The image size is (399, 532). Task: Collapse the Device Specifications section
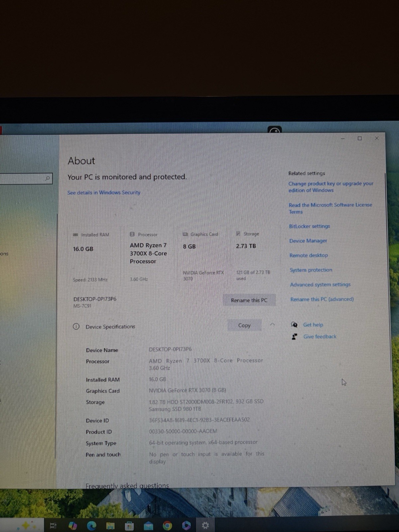pos(272,325)
